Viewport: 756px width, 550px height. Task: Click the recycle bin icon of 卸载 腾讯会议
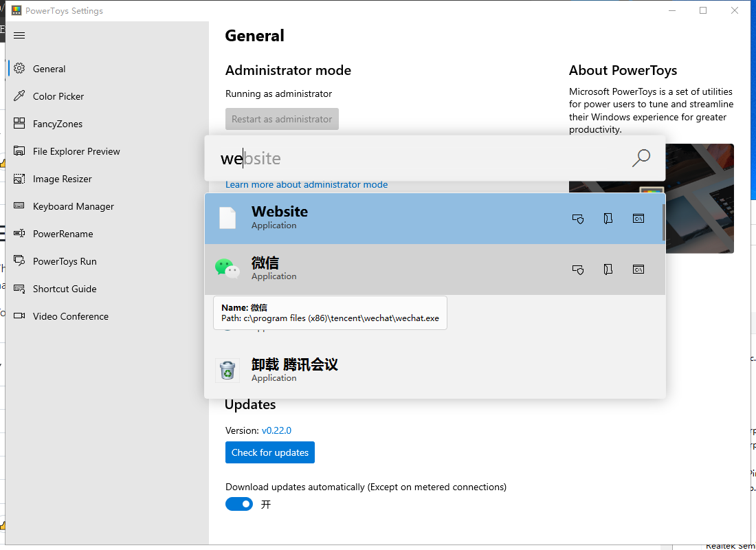click(x=227, y=371)
